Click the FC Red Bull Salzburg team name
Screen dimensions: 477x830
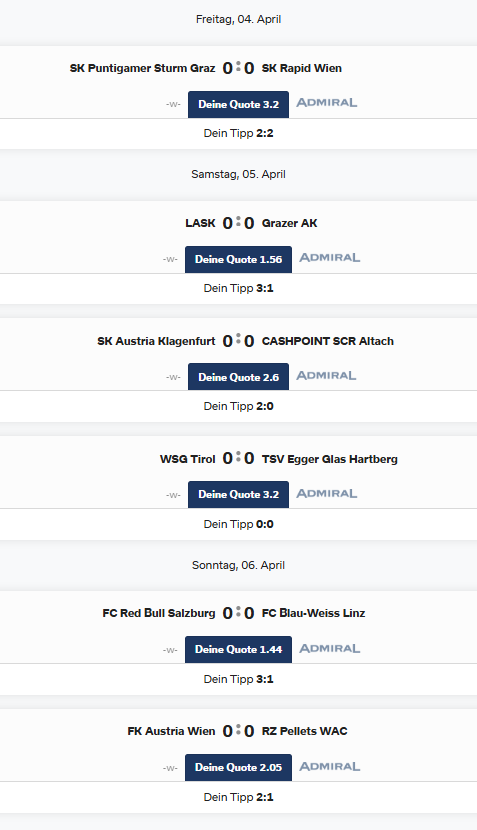pyautogui.click(x=159, y=614)
